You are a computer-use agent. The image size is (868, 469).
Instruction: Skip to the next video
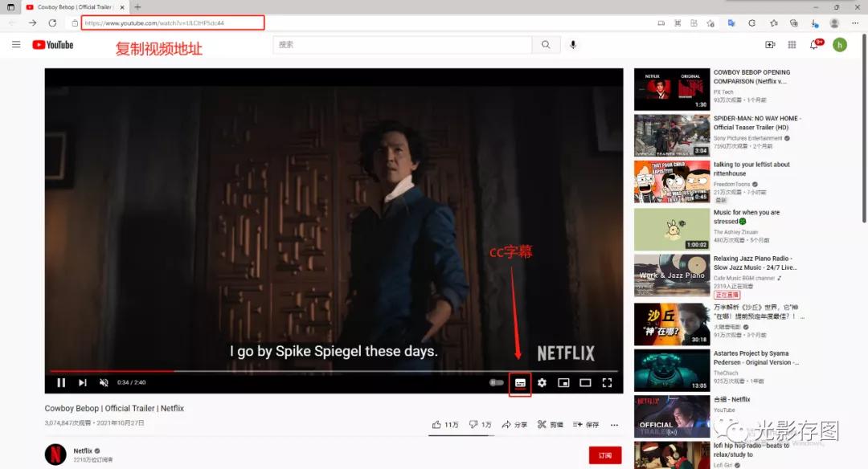[x=83, y=383]
